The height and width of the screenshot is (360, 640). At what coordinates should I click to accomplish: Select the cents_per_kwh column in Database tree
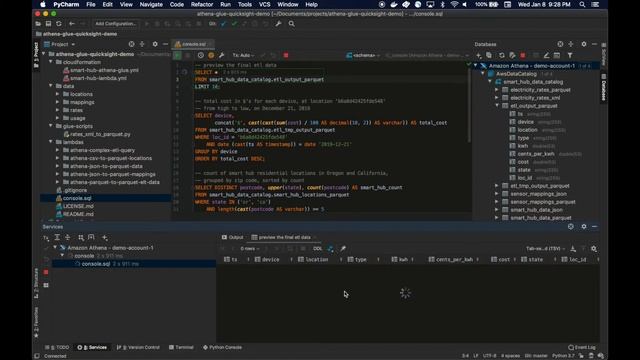click(x=536, y=154)
